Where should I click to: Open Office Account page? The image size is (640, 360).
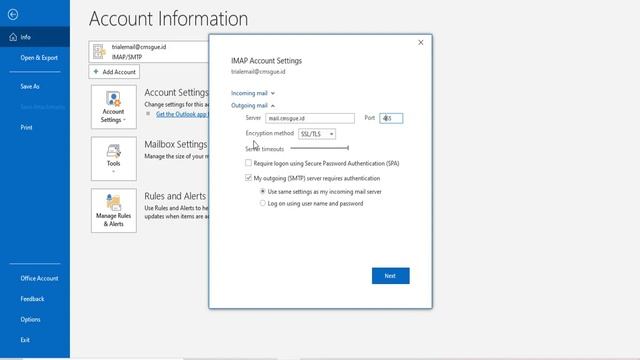[x=39, y=278]
